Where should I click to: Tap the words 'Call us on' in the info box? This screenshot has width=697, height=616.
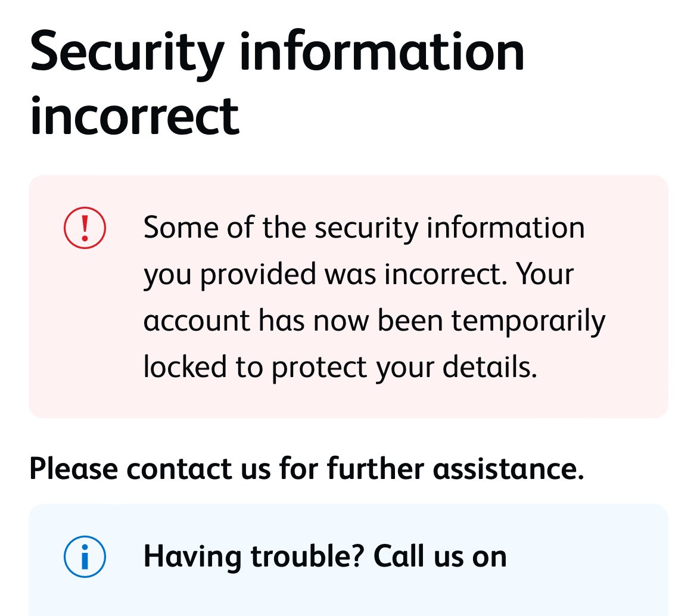[440, 556]
